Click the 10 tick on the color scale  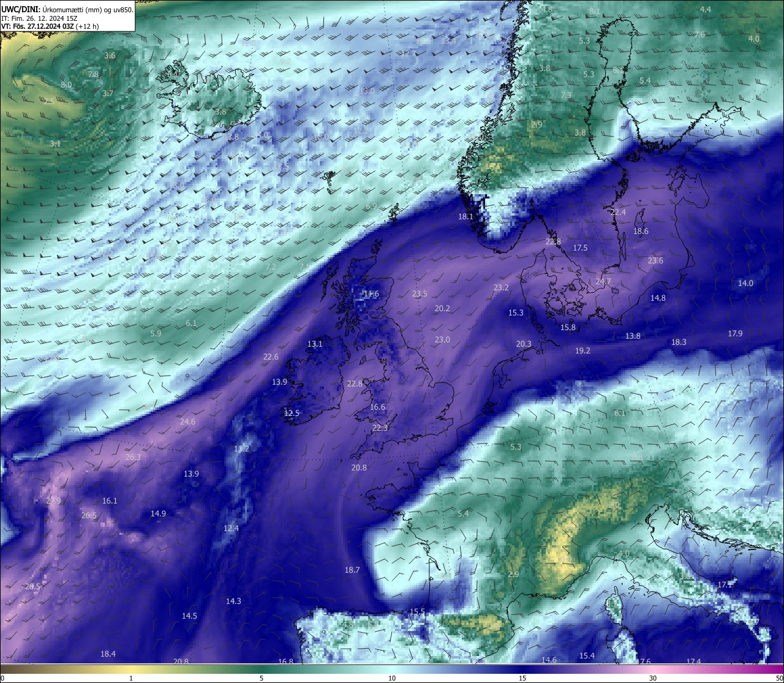tap(392, 678)
